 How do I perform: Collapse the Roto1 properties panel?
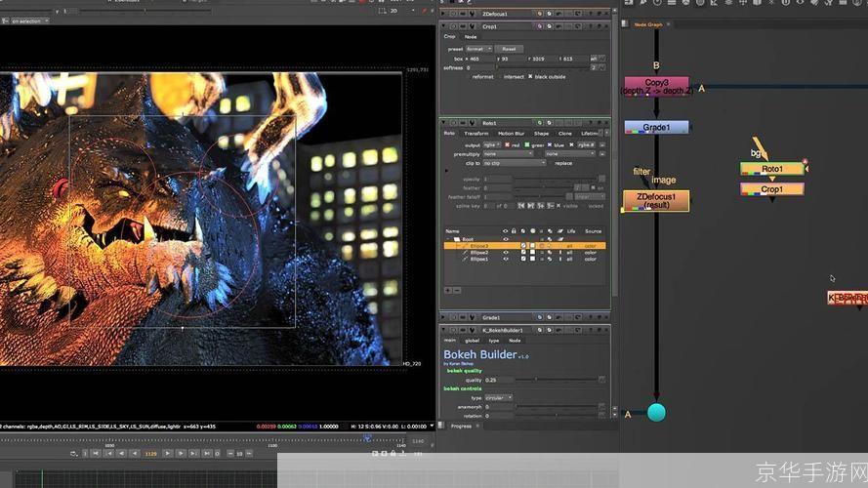444,122
